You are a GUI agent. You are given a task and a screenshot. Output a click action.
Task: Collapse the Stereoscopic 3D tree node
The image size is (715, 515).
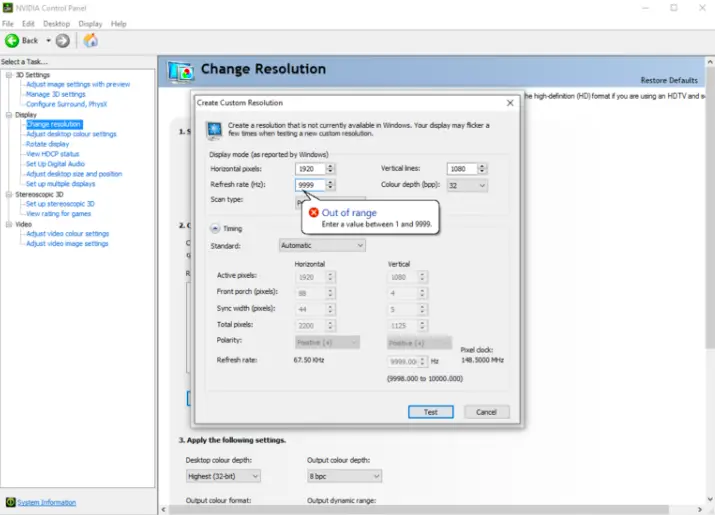pyautogui.click(x=9, y=195)
